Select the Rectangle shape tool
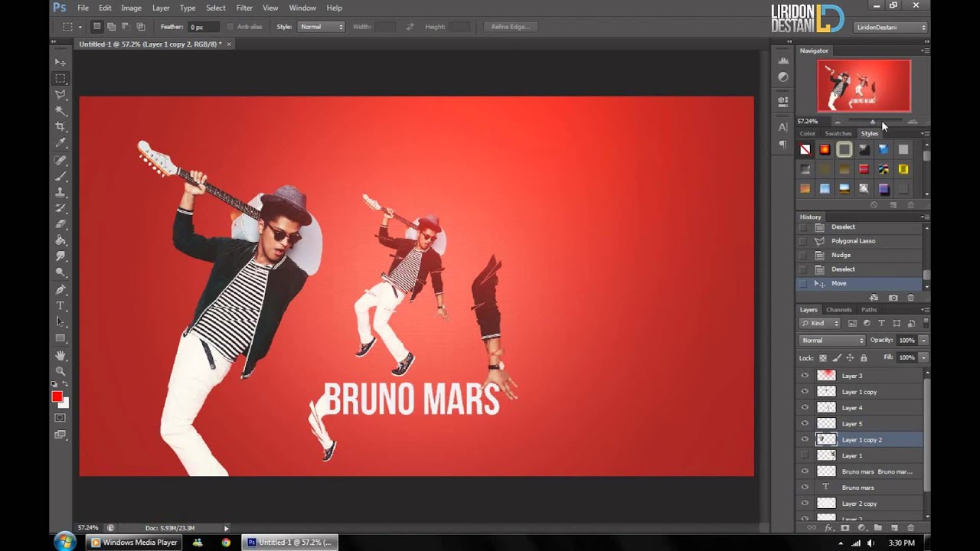Image resolution: width=980 pixels, height=551 pixels. pyautogui.click(x=60, y=338)
